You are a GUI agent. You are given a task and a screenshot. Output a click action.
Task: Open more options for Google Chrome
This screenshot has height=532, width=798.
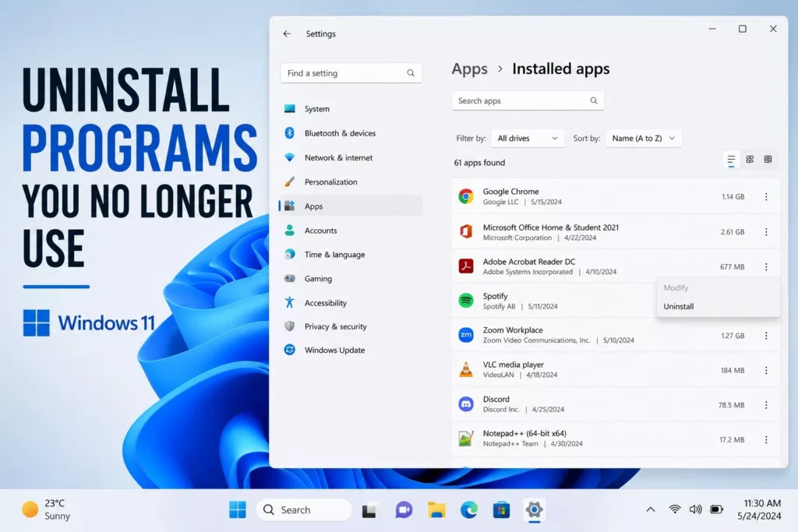(766, 197)
